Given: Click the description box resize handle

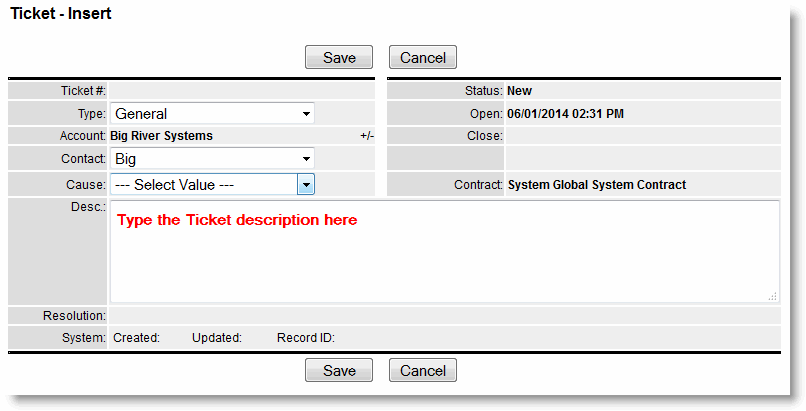Looking at the screenshot, I should [x=772, y=296].
